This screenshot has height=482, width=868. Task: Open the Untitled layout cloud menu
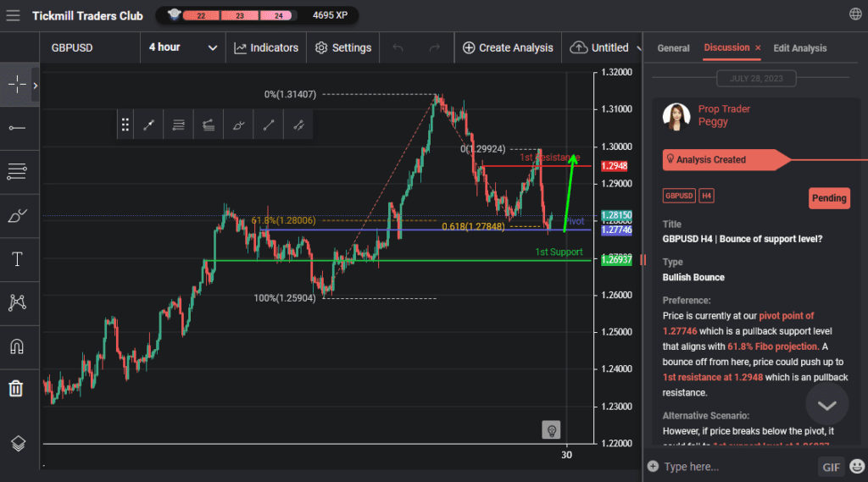click(x=604, y=47)
